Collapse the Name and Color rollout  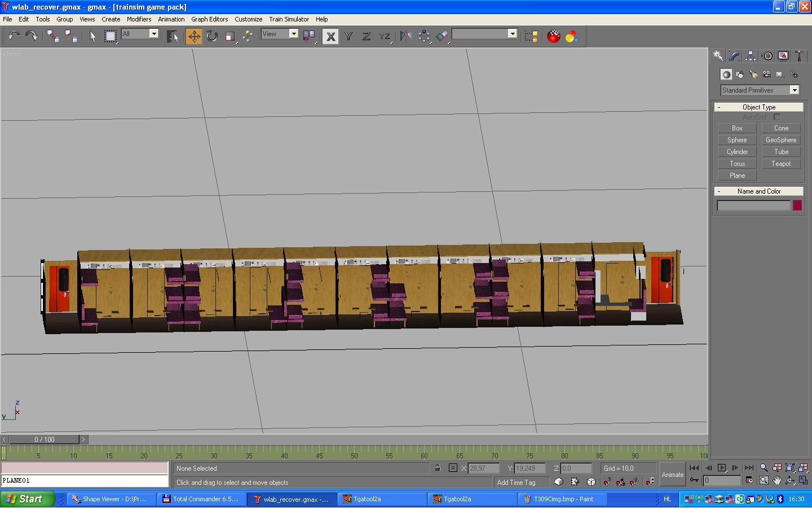coord(758,191)
